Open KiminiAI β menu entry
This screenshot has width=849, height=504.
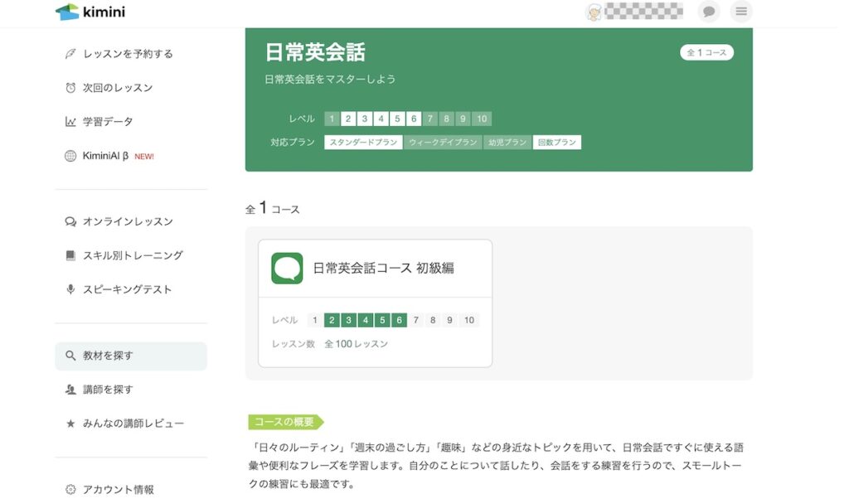105,156
